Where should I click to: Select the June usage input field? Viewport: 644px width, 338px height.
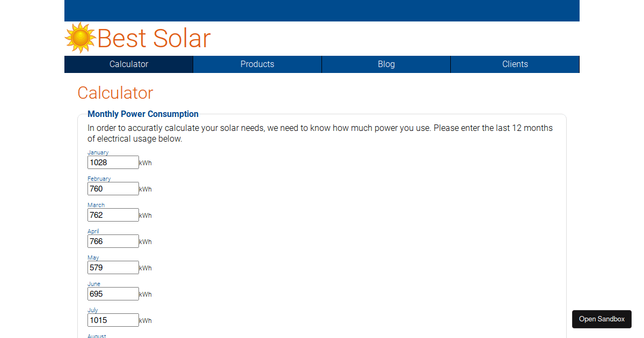[113, 293]
